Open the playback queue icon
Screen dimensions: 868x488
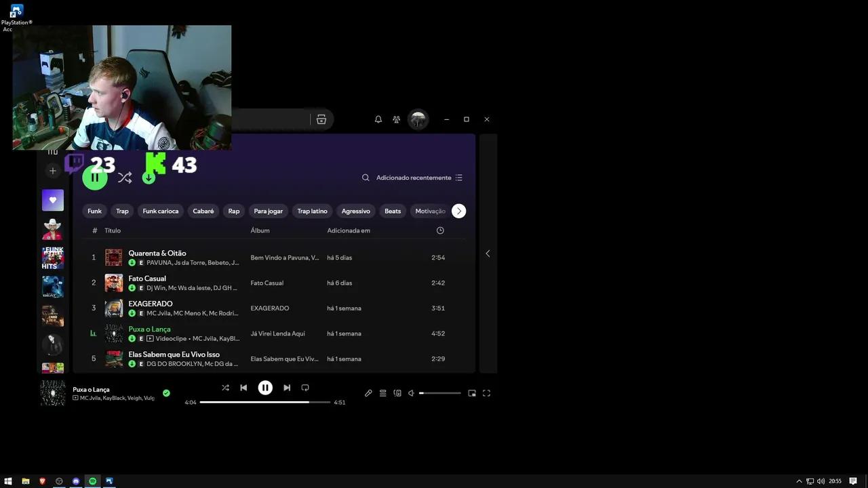point(383,393)
